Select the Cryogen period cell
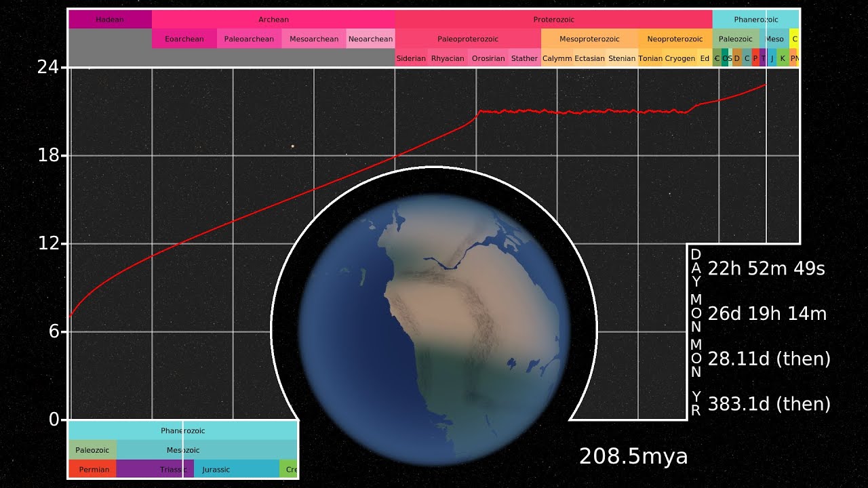This screenshot has width=868, height=488. (x=679, y=58)
